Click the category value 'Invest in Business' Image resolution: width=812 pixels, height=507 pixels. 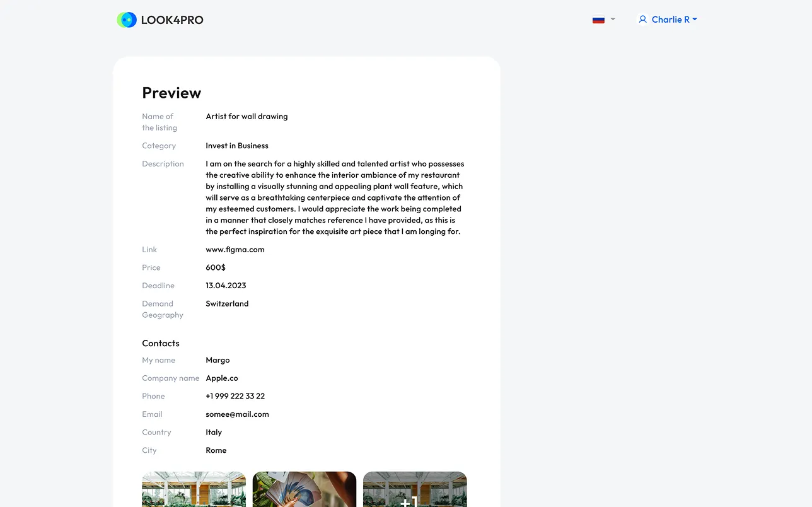pos(237,146)
